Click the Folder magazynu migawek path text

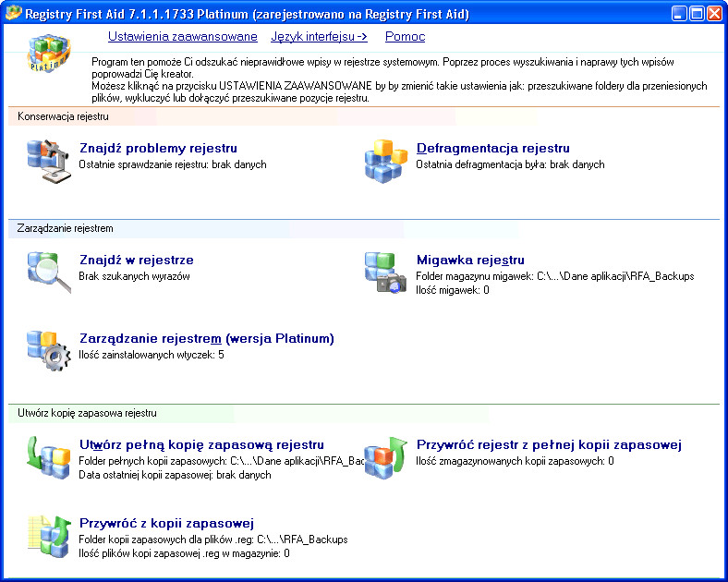pyautogui.click(x=555, y=276)
